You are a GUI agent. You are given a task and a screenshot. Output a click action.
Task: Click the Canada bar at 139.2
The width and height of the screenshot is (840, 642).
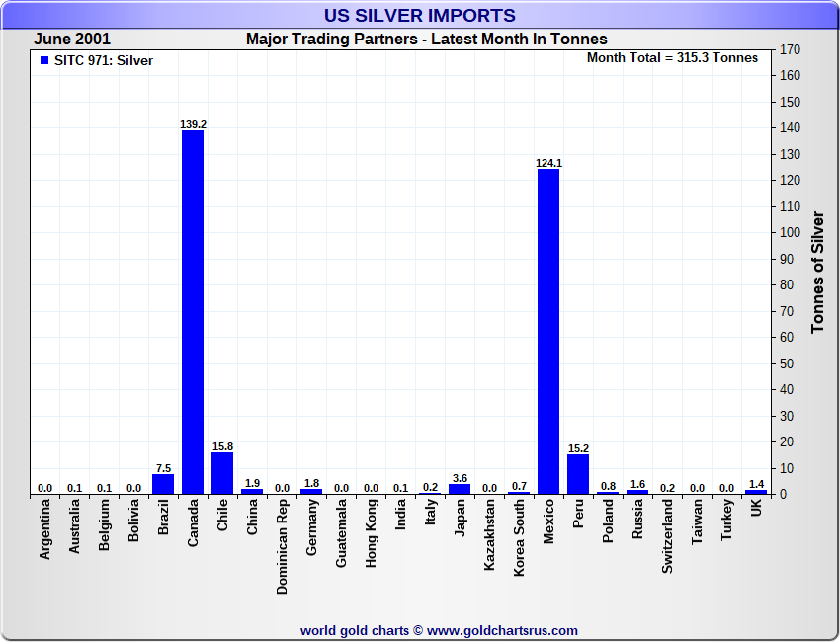click(193, 312)
